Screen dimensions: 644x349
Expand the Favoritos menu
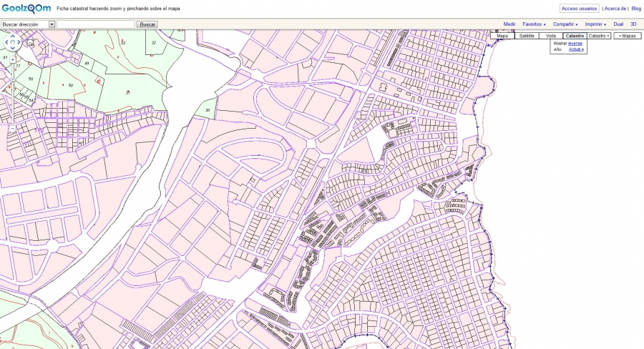click(534, 24)
